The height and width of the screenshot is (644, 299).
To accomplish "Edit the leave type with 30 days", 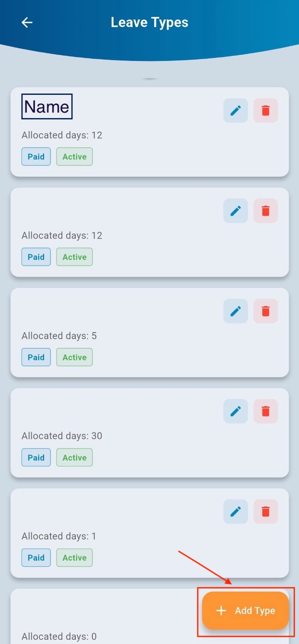I will (235, 411).
